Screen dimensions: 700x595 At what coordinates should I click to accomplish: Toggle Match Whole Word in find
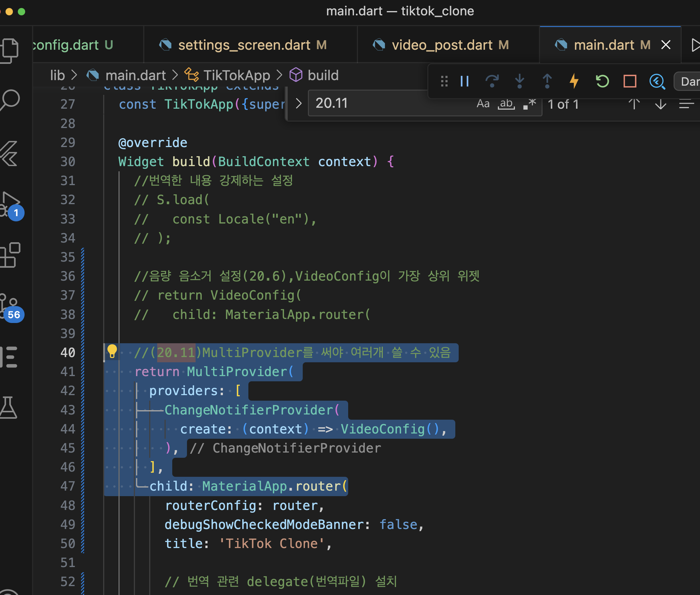point(506,103)
